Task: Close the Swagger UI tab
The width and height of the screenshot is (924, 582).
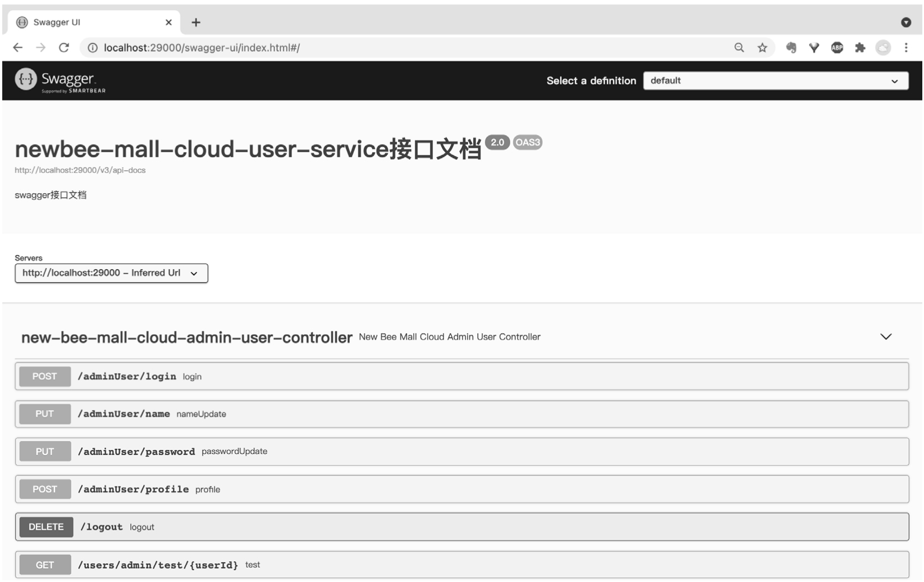Action: coord(168,22)
